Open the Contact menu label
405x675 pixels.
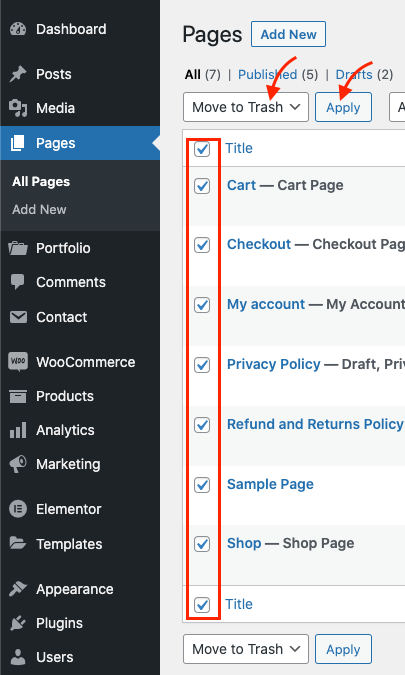click(x=62, y=317)
